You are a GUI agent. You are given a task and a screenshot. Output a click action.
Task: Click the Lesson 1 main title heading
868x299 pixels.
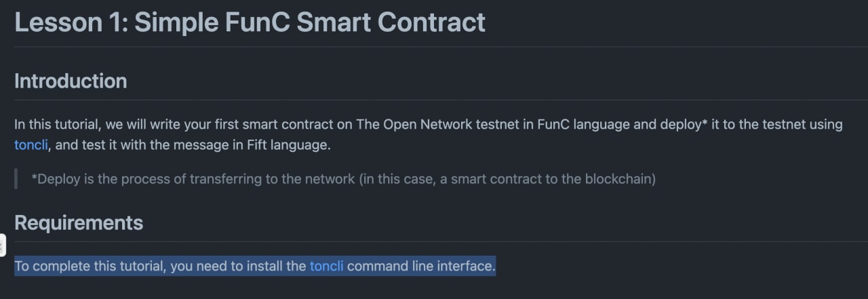(x=250, y=22)
